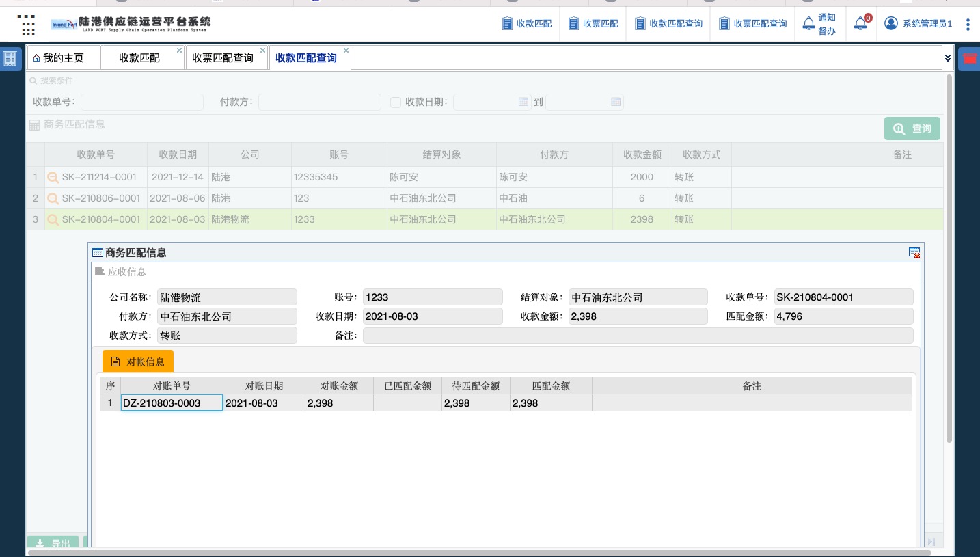Close the 商务匹配信息 popup panel
Screen dimensions: 980x557
(914, 253)
